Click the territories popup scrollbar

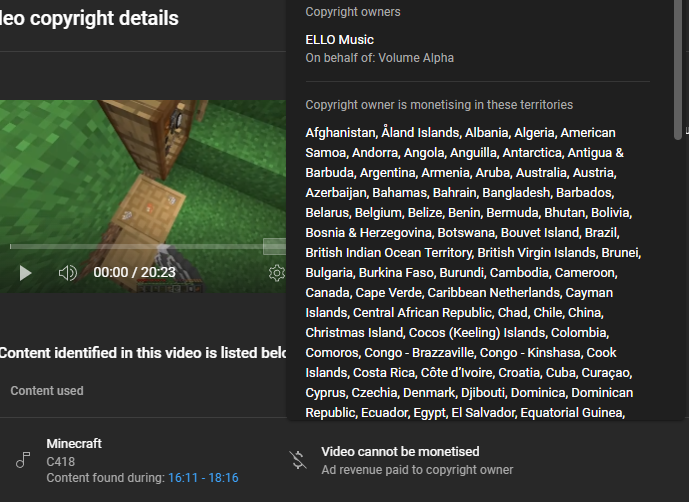tap(678, 70)
